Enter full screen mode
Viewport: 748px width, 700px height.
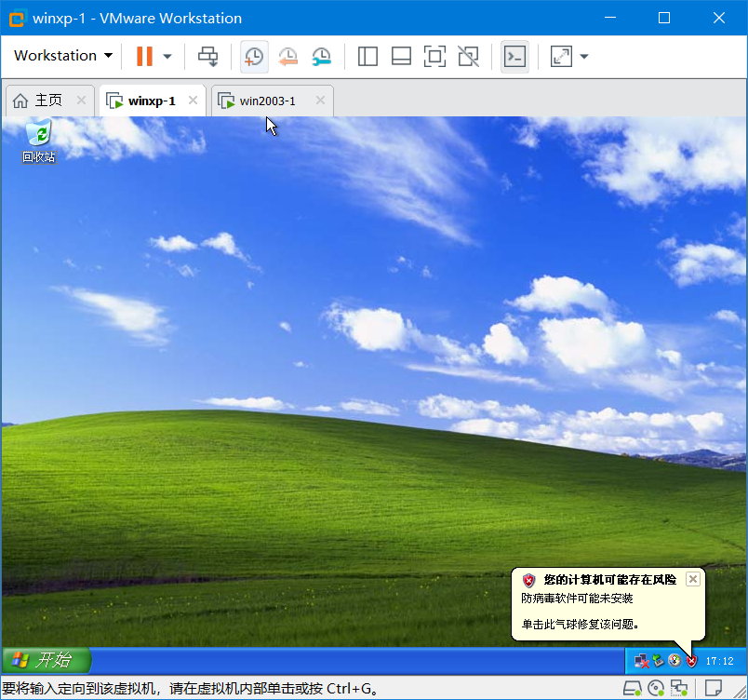coord(434,56)
